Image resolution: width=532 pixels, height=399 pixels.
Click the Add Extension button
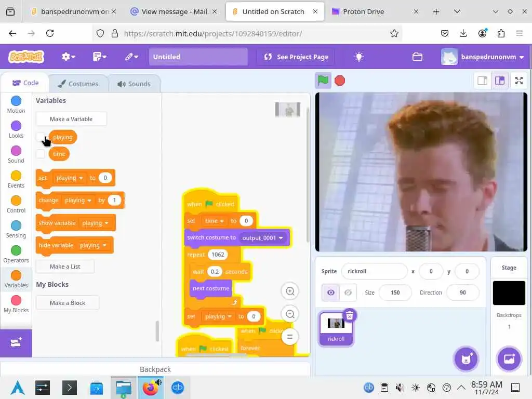point(16,343)
